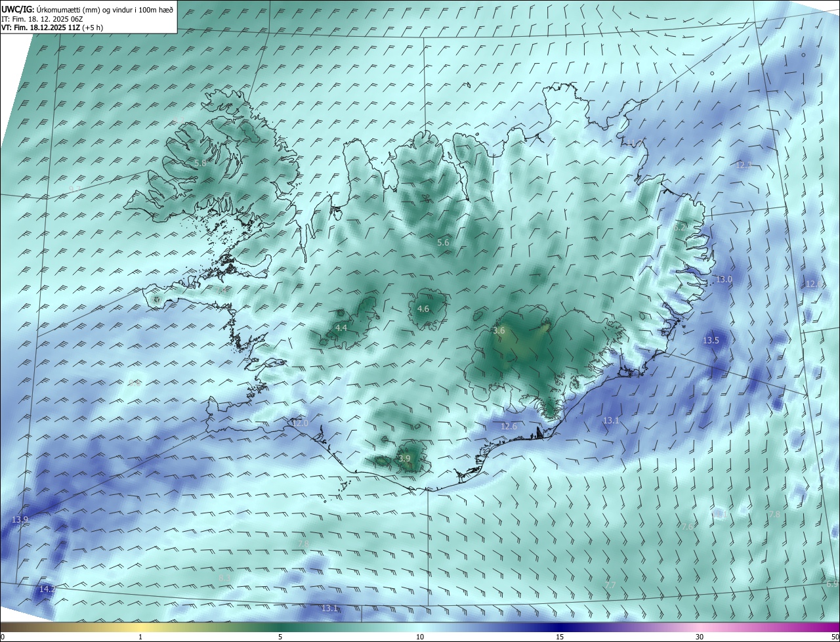The width and height of the screenshot is (840, 642).
Task: Select the valid time 'VT: Fim. 18.12.2025 11Z (+5 h)'
Action: pos(51,28)
